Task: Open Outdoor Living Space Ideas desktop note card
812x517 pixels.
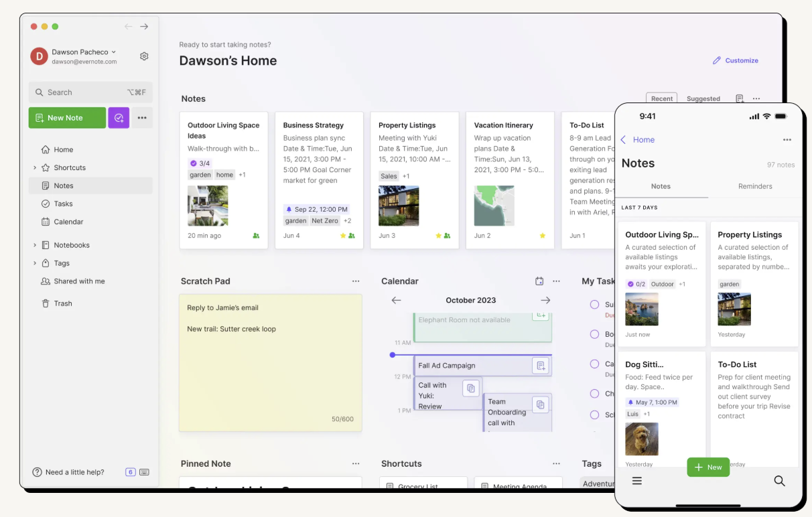Action: pos(224,181)
